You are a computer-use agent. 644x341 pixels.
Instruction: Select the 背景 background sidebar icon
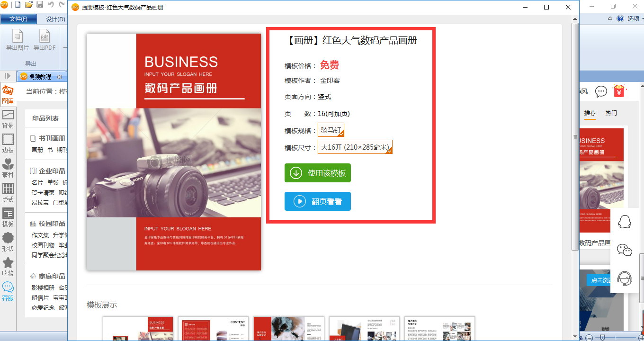(8, 119)
